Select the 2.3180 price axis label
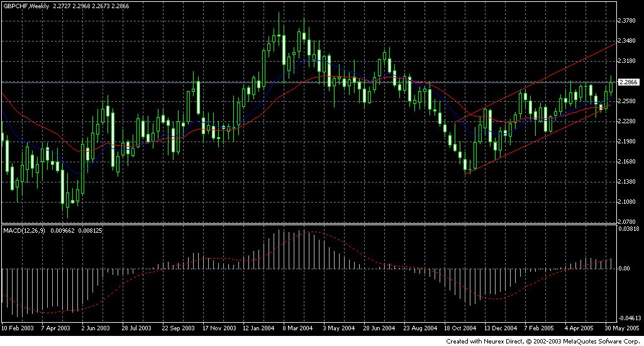The image size is (644, 346). (627, 61)
